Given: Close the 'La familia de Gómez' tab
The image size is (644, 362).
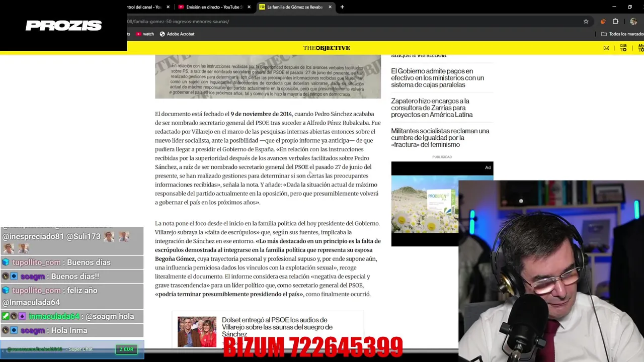Looking at the screenshot, I should [x=330, y=7].
